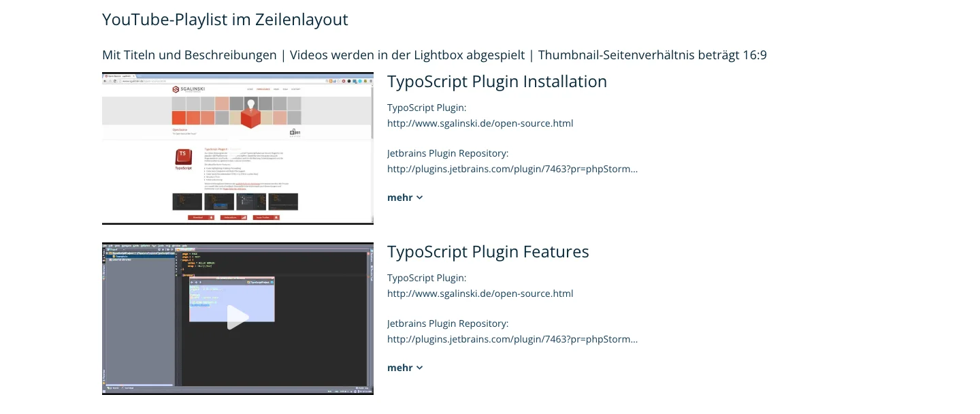Click the 'TypoScript Plugin:' label under Features
Screen dimensions: 980x414
(427, 278)
